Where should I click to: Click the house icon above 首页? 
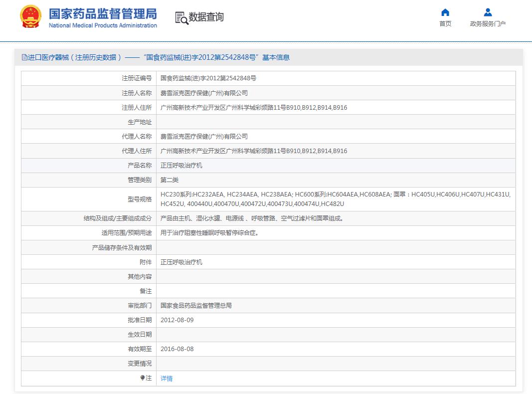[x=445, y=12]
